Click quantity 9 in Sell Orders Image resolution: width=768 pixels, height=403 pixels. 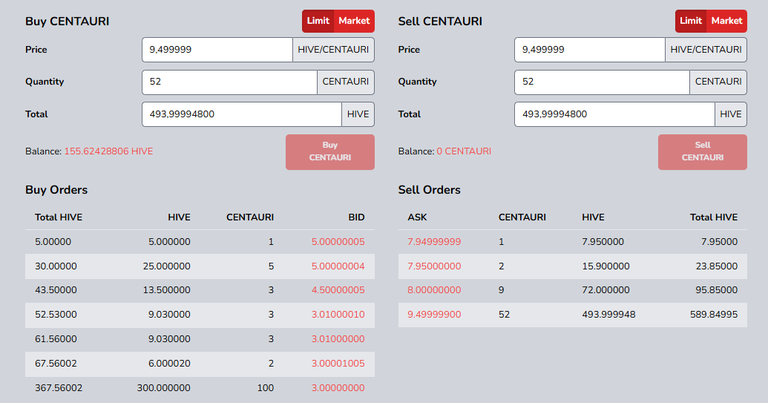click(501, 290)
